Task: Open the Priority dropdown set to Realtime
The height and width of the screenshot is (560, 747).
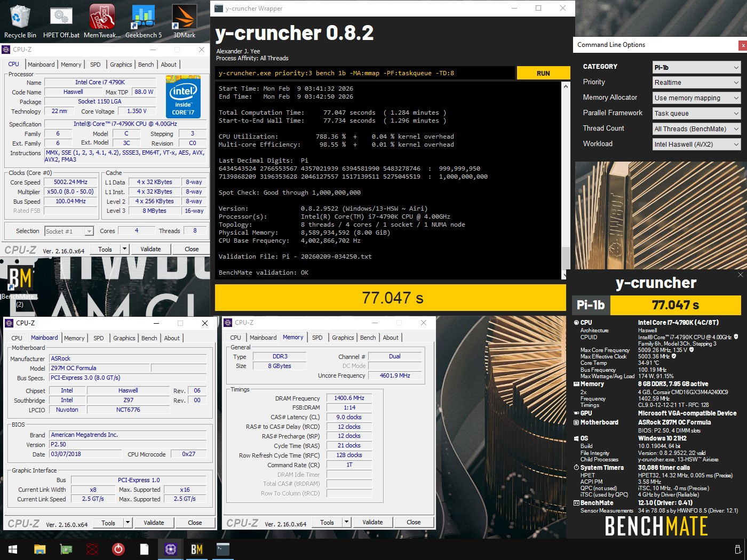Action: 697,83
